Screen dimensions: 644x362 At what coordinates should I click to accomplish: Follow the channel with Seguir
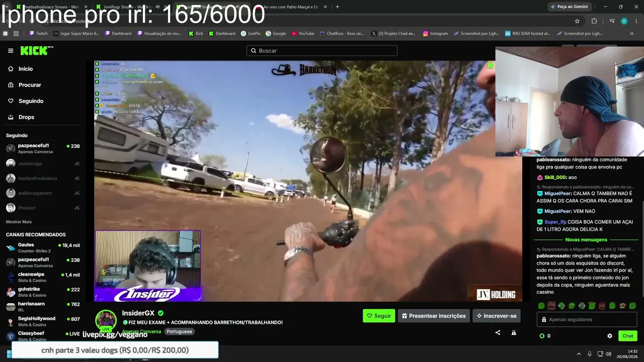click(x=379, y=316)
